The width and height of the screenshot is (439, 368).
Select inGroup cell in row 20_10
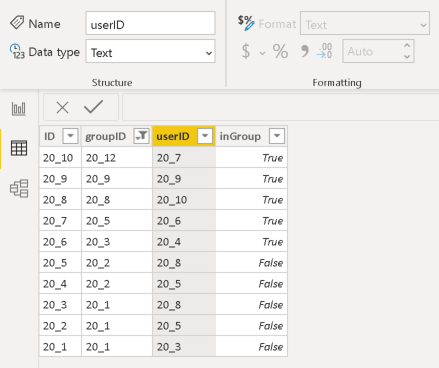pyautogui.click(x=251, y=158)
